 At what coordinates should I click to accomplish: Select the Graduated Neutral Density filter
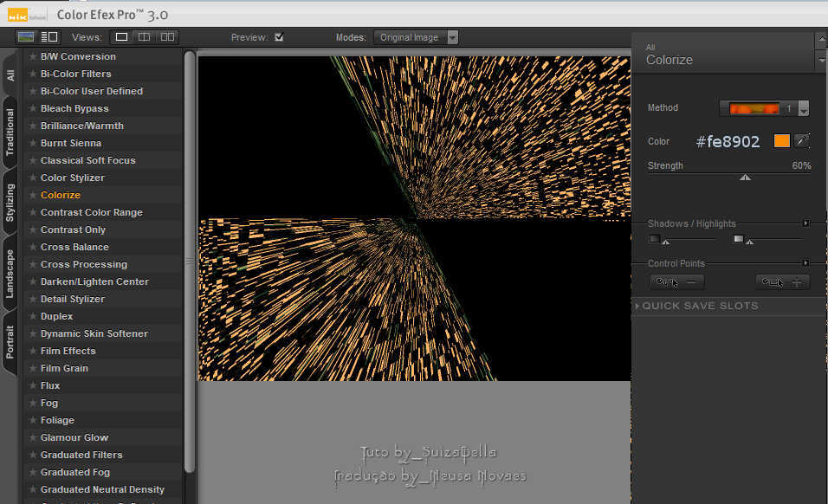pyautogui.click(x=104, y=490)
